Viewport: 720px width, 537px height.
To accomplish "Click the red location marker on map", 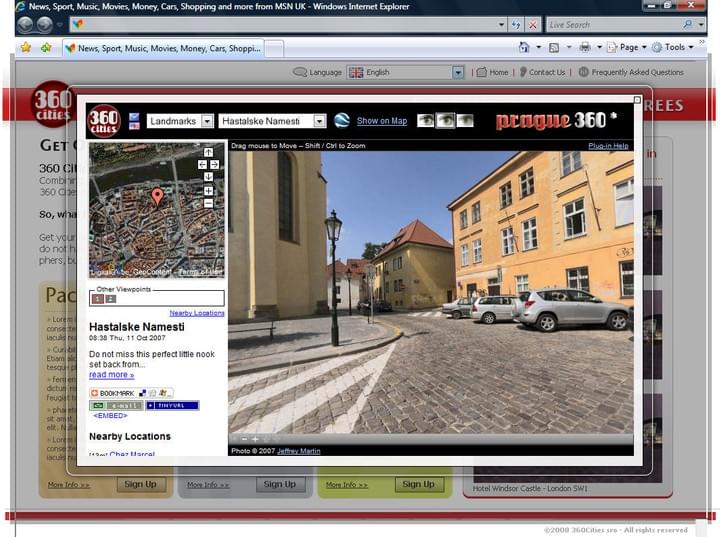I will pyautogui.click(x=157, y=197).
